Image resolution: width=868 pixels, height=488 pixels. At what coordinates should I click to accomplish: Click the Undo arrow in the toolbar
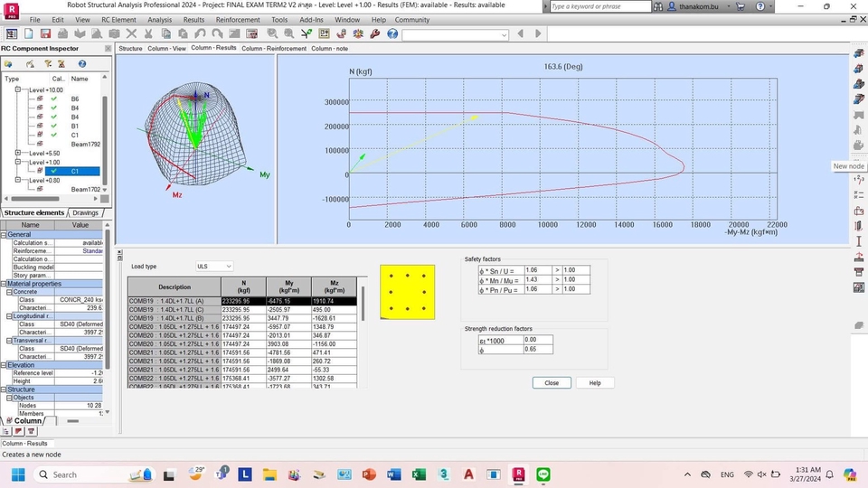[200, 33]
